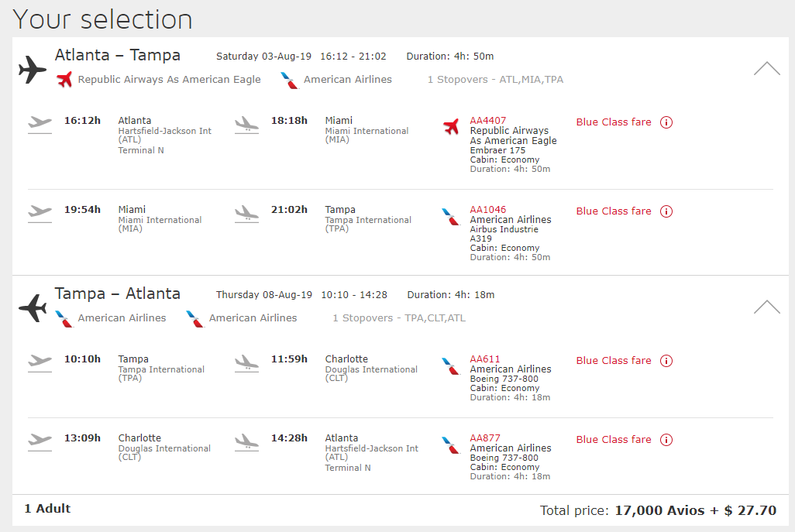Click the info icon for flight AA1046
The image size is (795, 532).
coord(666,211)
